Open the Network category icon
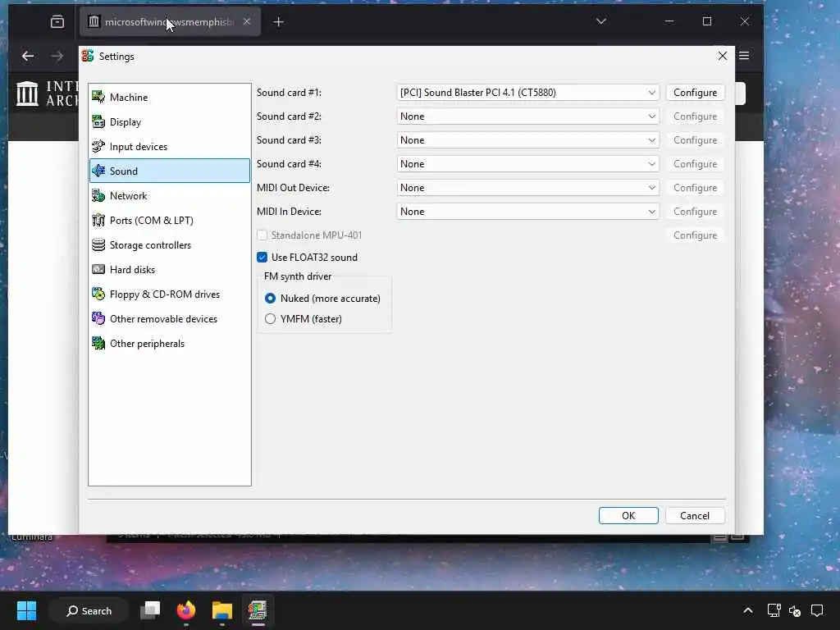Viewport: 840px width, 630px height. click(x=98, y=195)
